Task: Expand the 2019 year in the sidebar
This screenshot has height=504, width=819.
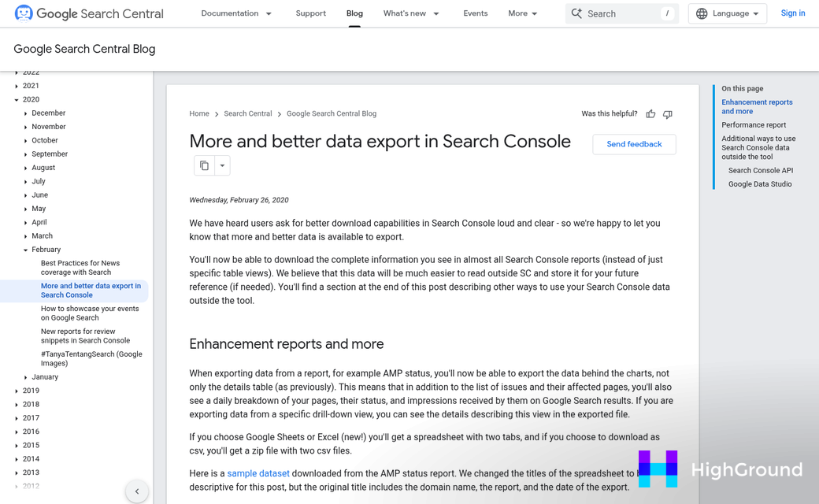Action: (17, 390)
